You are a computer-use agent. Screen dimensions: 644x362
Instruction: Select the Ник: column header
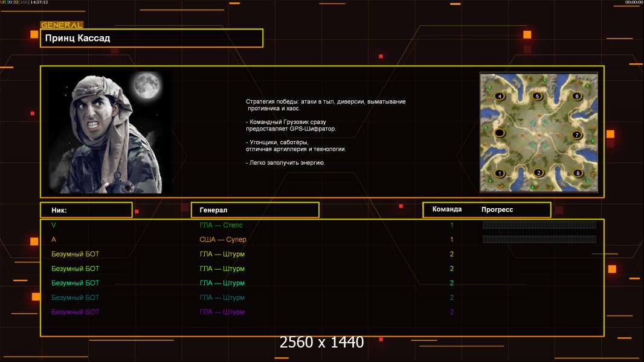pos(86,210)
